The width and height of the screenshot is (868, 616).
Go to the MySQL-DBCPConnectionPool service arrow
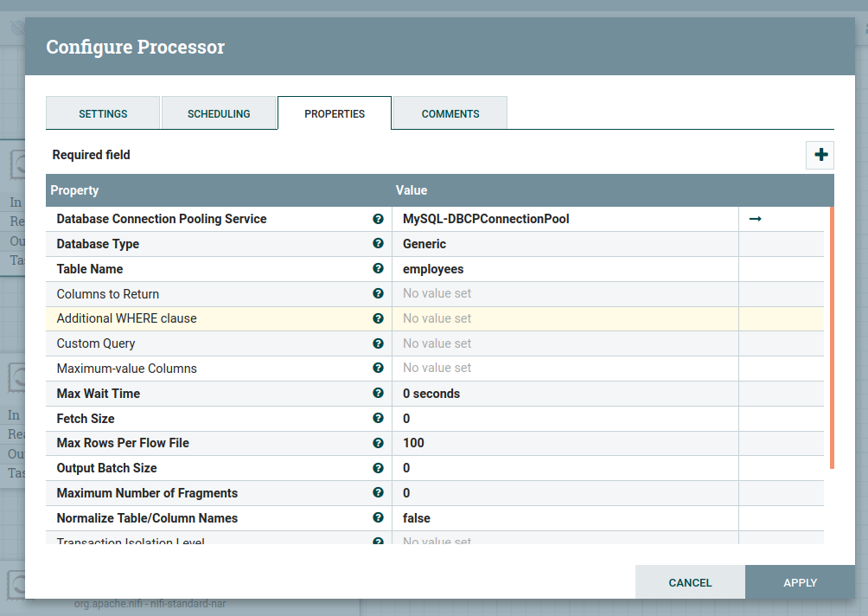[755, 220]
